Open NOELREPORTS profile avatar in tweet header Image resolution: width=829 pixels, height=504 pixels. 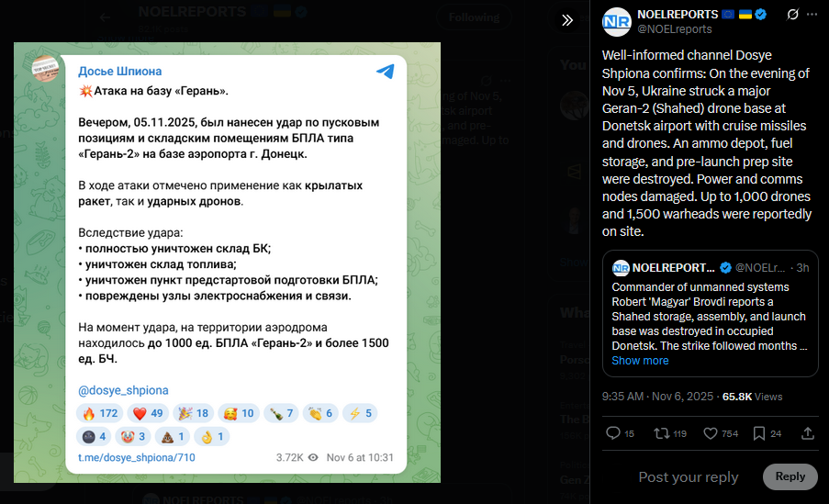[616, 22]
